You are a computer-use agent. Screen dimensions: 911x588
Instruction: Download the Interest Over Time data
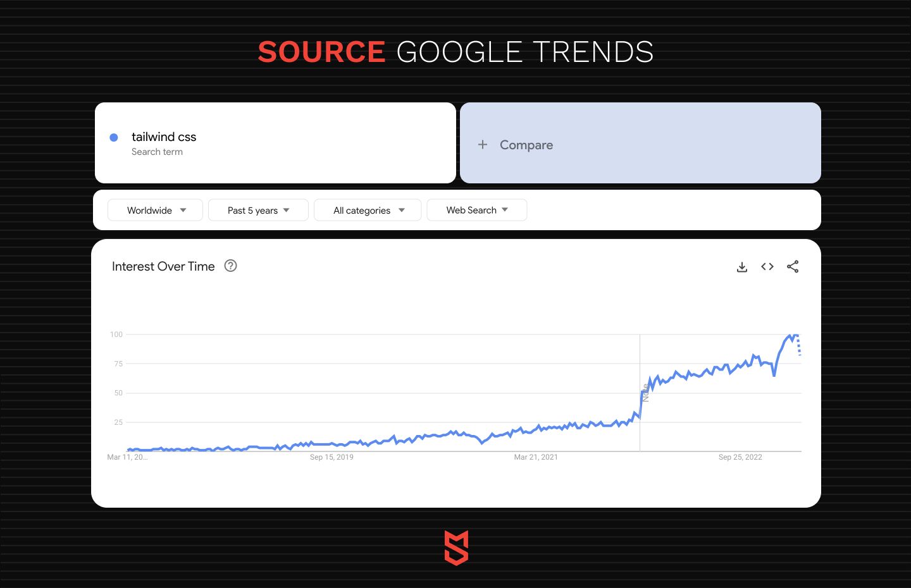pos(742,267)
